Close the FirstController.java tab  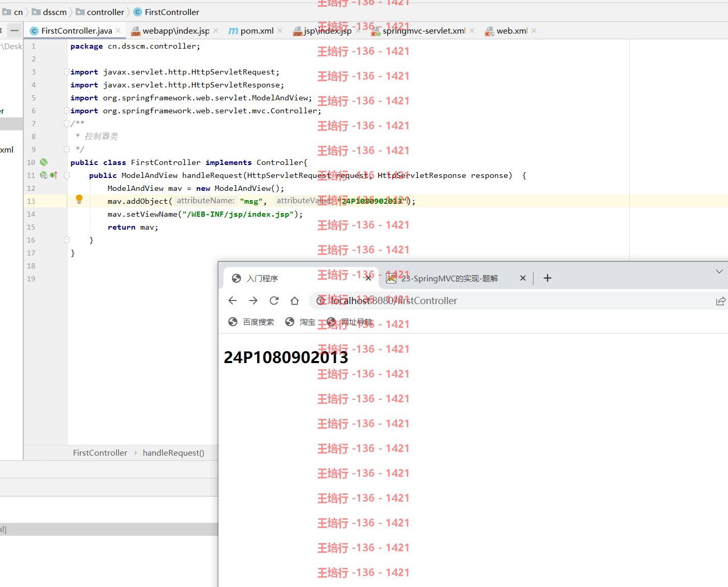coord(118,31)
